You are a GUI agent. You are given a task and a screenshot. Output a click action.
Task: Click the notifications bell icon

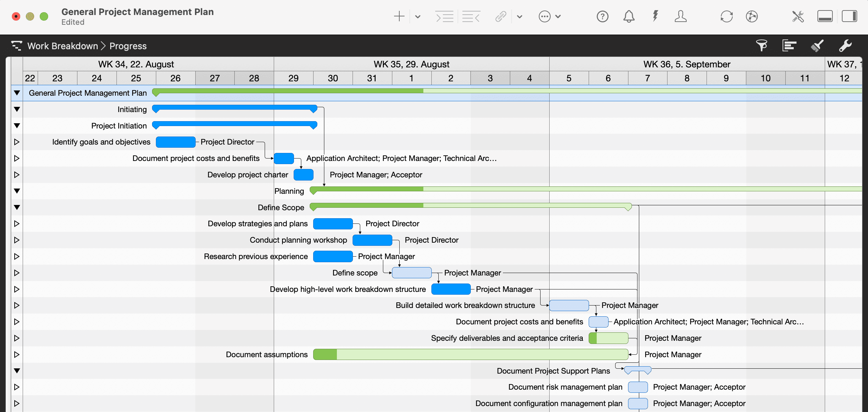[628, 16]
